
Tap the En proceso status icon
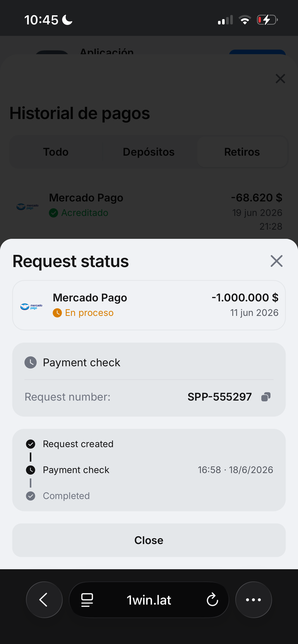(57, 313)
